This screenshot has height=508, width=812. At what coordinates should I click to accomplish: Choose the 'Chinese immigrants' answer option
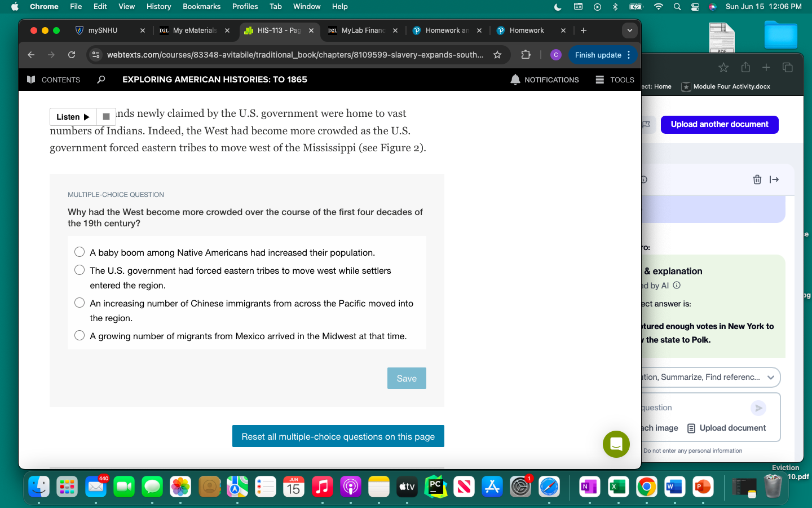pyautogui.click(x=80, y=303)
